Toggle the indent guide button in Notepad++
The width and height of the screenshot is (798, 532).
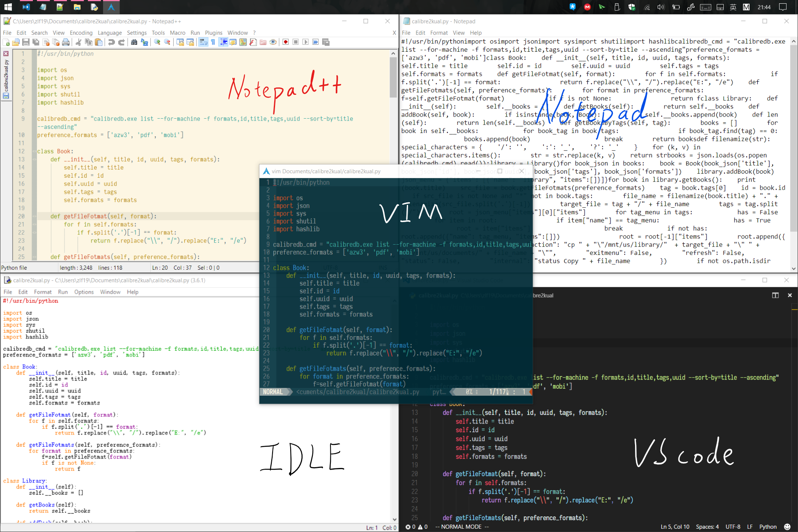(223, 42)
